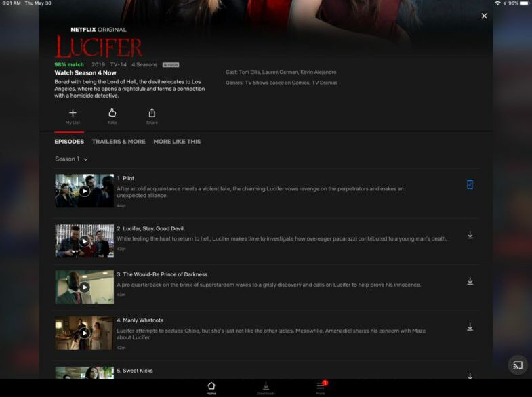Tap the battery indicator in status bar

524,3
